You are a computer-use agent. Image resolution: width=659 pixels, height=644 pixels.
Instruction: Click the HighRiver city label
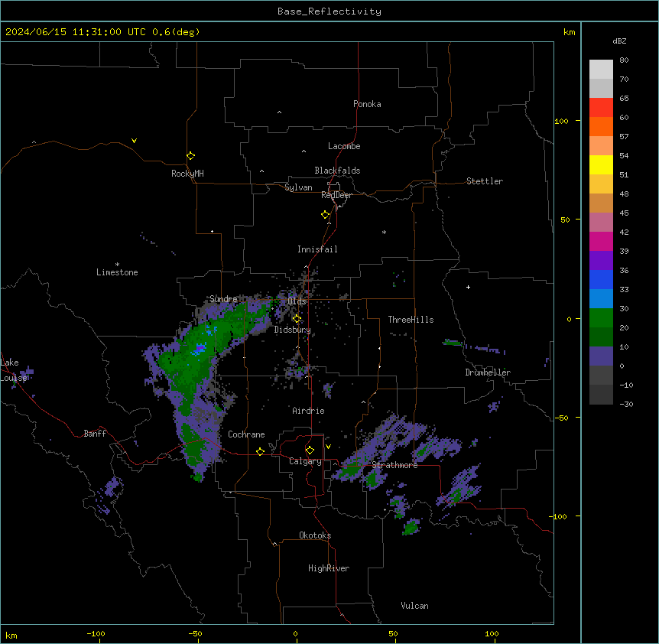pos(329,568)
